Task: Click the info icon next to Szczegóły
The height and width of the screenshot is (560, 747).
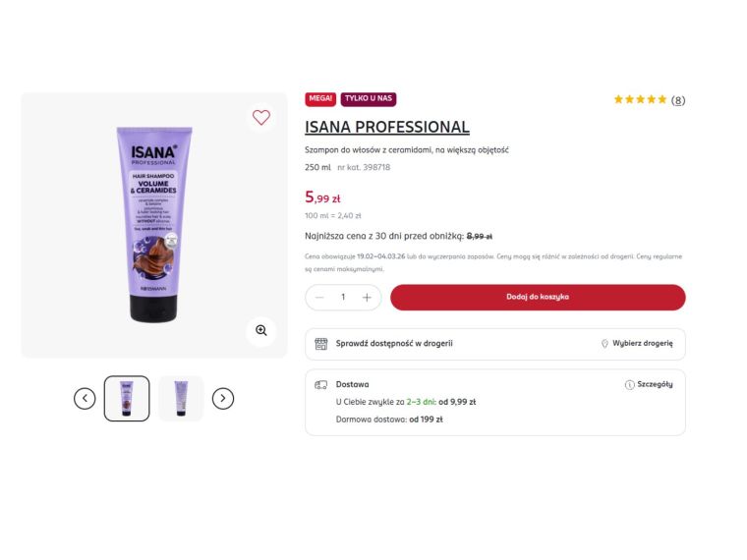Action: click(x=629, y=385)
